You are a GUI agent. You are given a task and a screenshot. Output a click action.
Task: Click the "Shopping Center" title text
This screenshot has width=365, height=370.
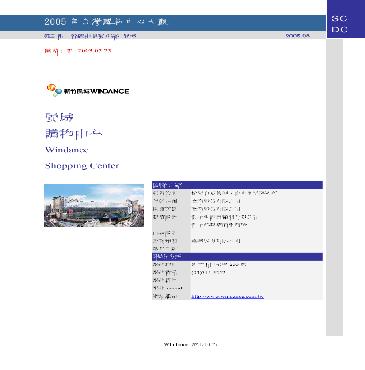coord(82,166)
